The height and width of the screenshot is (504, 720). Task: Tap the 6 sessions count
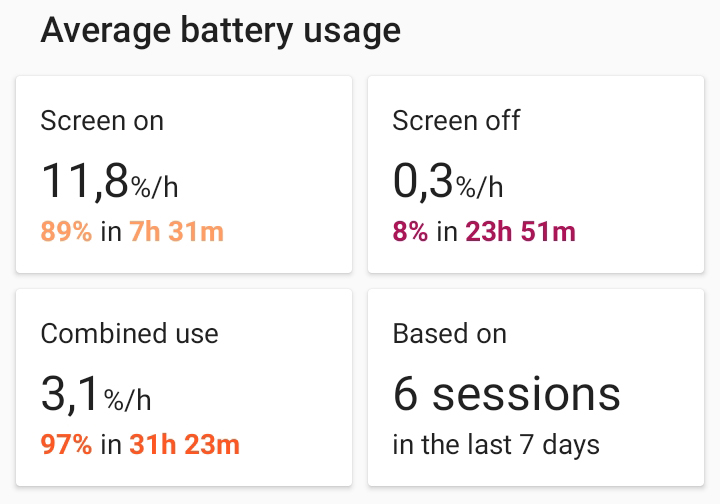506,394
